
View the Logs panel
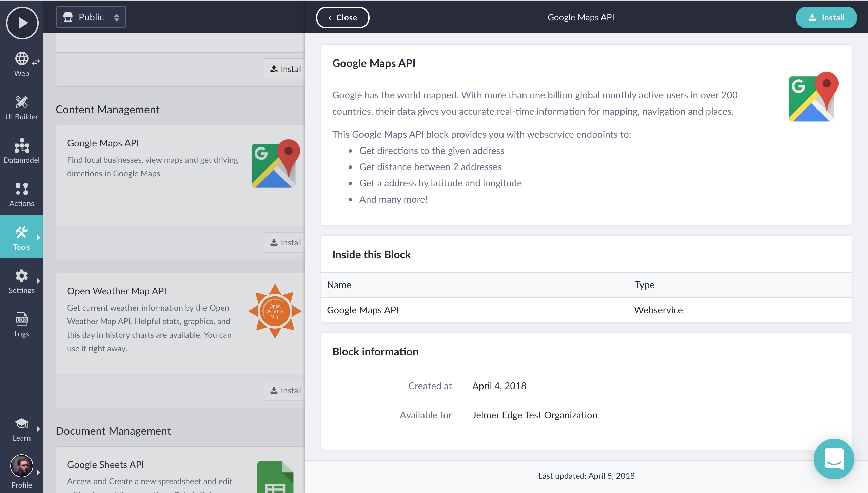[x=21, y=325]
